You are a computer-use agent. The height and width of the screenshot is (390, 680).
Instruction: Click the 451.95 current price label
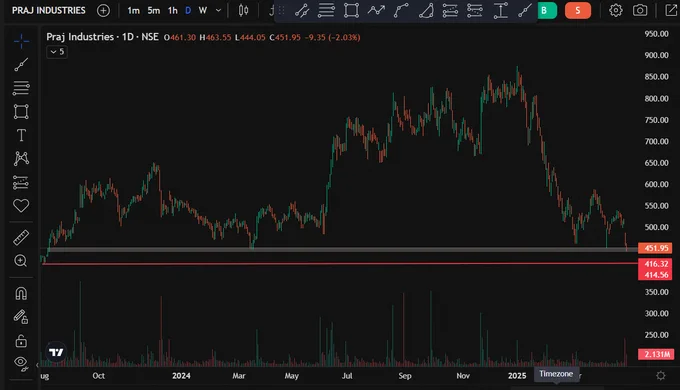point(655,248)
